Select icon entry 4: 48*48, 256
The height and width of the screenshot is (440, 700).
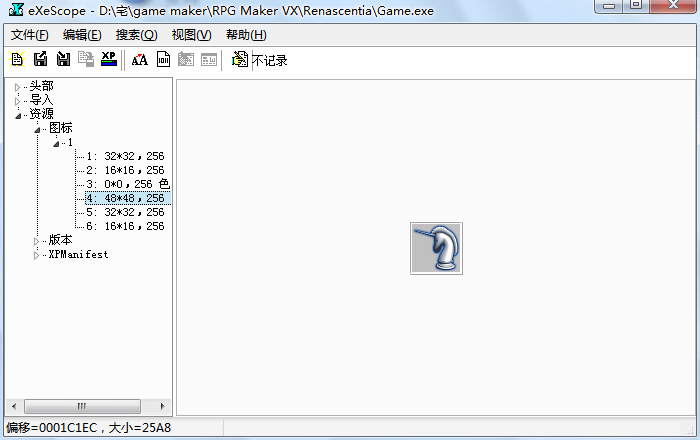click(x=128, y=198)
